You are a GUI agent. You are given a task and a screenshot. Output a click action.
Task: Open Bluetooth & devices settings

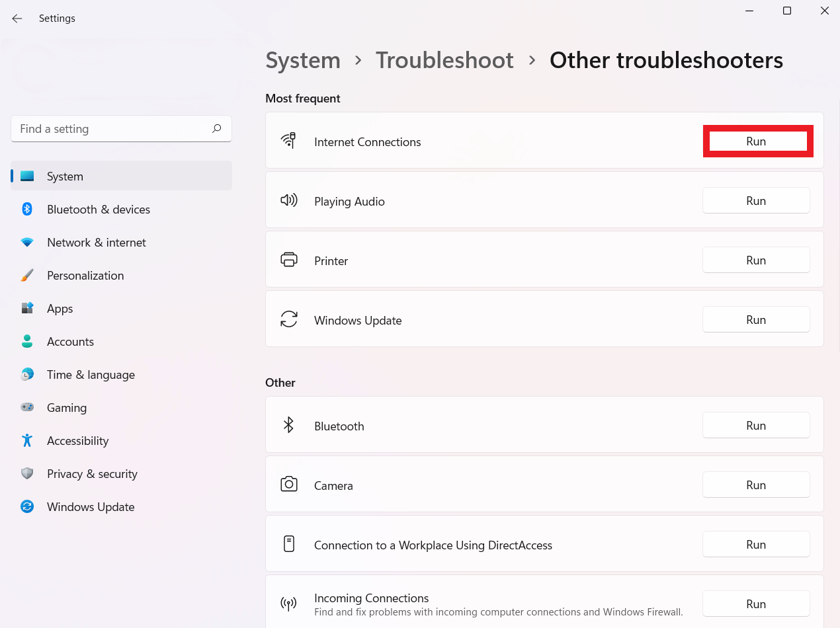click(98, 210)
